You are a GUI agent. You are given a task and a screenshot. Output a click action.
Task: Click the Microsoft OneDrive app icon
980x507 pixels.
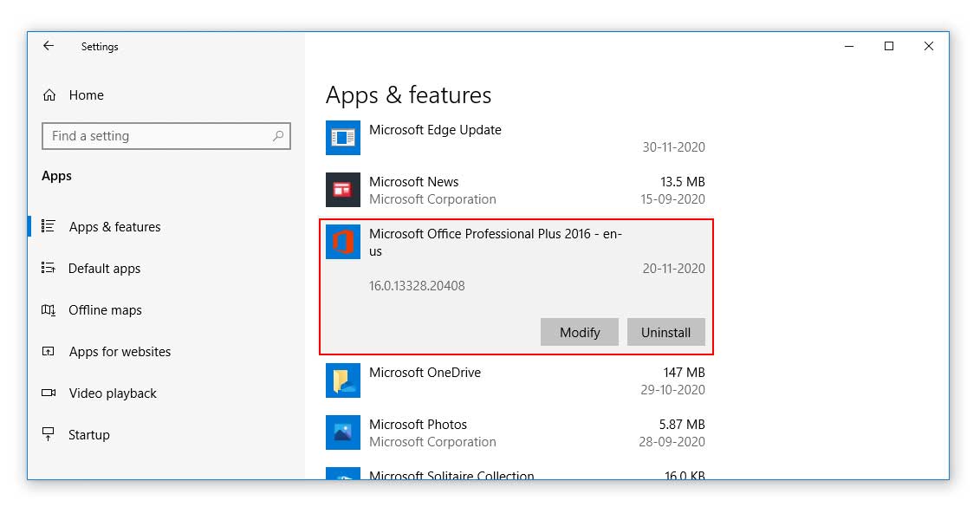tap(343, 380)
